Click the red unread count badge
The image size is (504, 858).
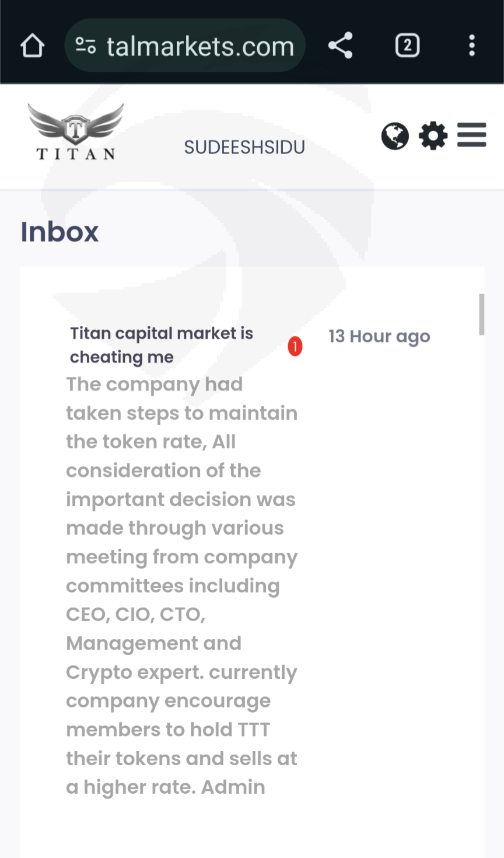click(295, 346)
